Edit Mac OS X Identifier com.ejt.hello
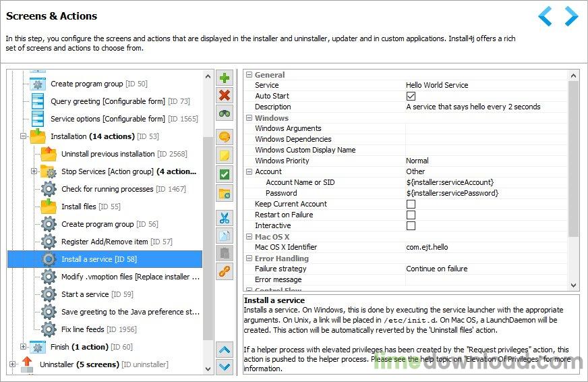588x382 pixels. pyautogui.click(x=486, y=247)
